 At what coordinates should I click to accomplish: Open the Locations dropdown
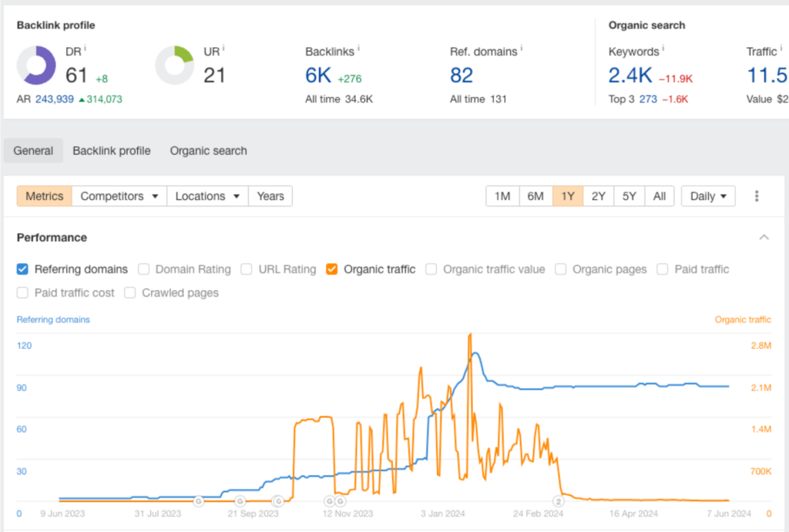[x=206, y=196]
